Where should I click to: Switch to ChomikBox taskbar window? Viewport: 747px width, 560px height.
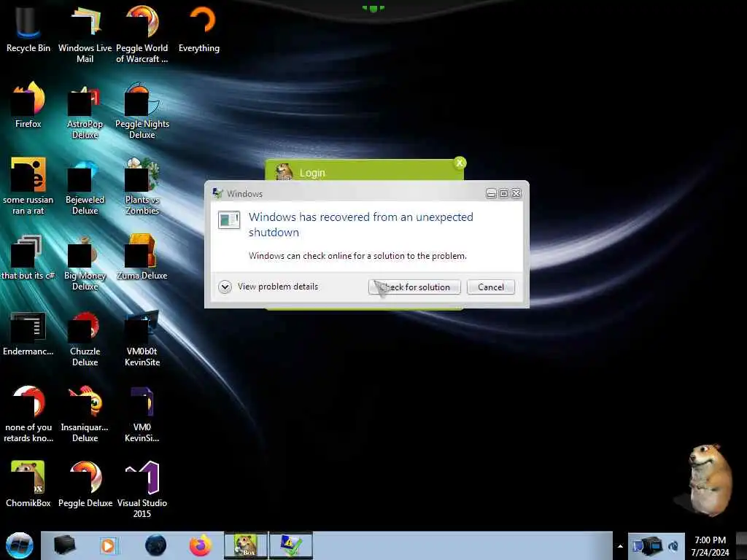click(x=247, y=545)
